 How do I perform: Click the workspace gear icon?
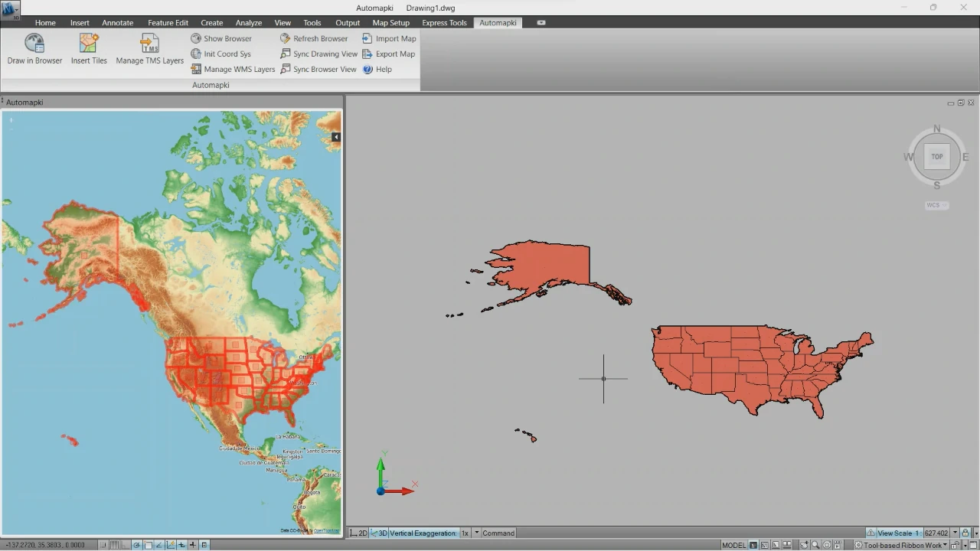point(858,545)
